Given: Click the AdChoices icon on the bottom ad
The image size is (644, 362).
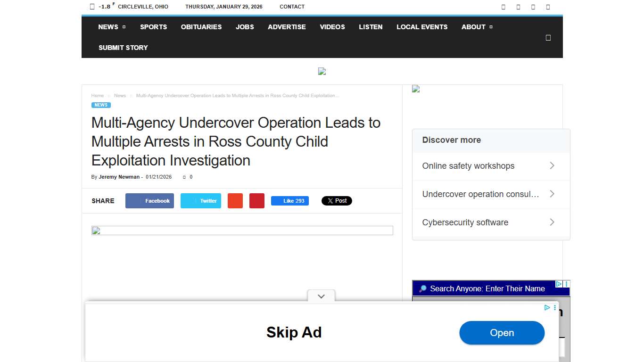Looking at the screenshot, I should point(547,307).
